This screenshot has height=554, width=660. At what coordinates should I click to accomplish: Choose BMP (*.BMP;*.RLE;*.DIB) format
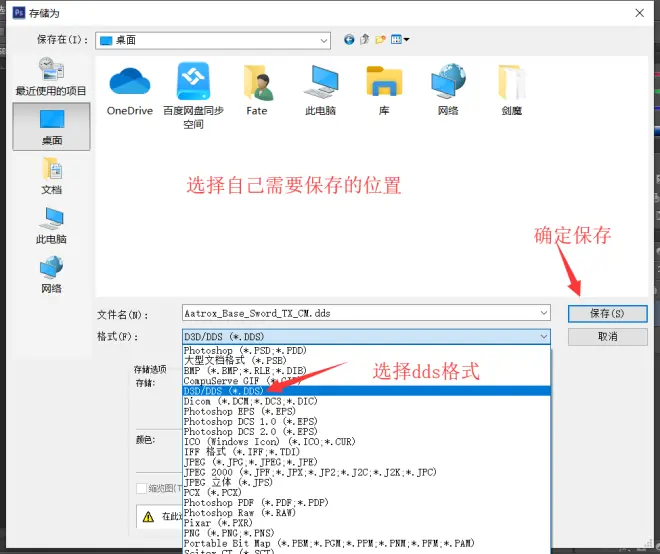pyautogui.click(x=366, y=370)
